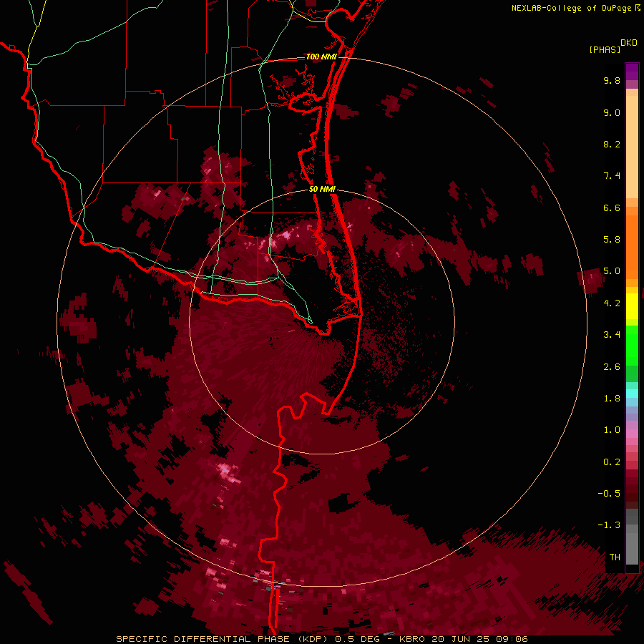Click the 5.0 scale value
Screen dimensions: 644x644
pyautogui.click(x=612, y=271)
